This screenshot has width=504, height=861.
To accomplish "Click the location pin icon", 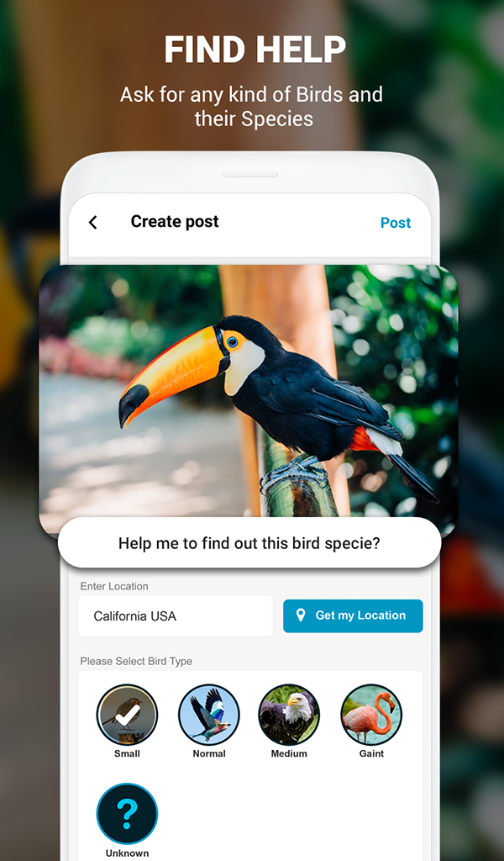I will pos(301,615).
